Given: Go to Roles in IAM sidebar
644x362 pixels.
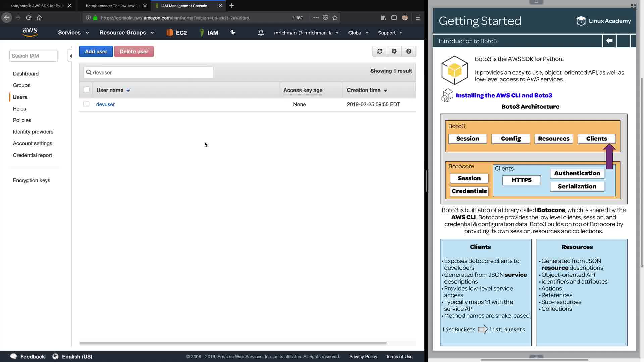Looking at the screenshot, I should pos(19,109).
